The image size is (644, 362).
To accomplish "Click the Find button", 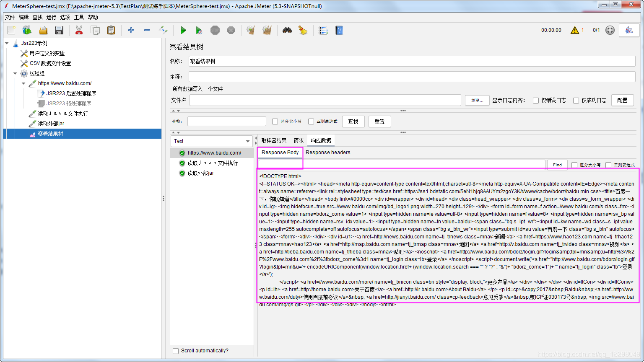I will [557, 165].
